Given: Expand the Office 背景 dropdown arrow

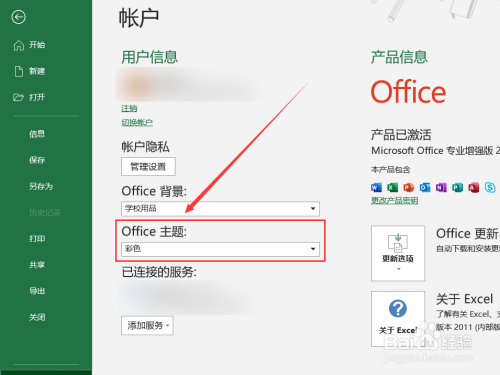Looking at the screenshot, I should (313, 209).
